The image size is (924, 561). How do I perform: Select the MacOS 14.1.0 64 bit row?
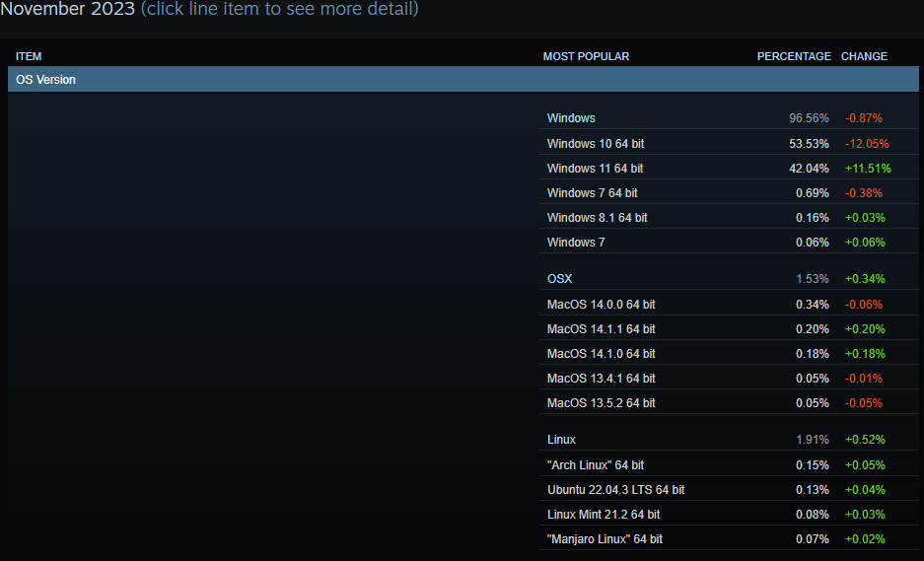pyautogui.click(x=602, y=354)
